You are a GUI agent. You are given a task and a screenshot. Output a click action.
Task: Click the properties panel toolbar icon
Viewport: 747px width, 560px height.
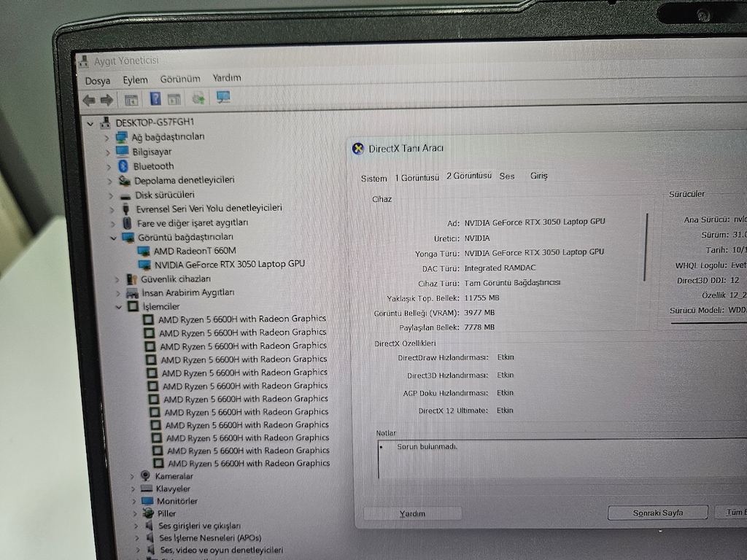(174, 99)
